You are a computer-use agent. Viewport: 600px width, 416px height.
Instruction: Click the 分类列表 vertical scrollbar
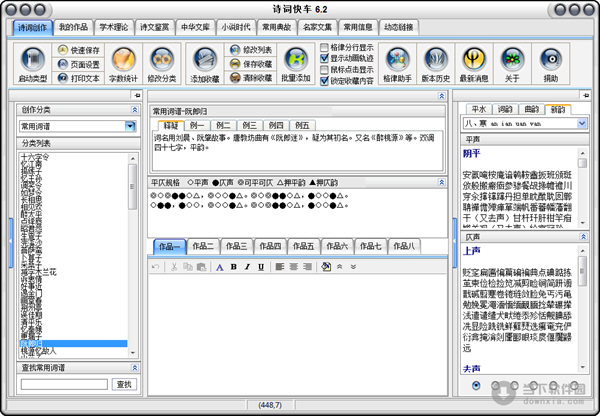tap(132, 255)
